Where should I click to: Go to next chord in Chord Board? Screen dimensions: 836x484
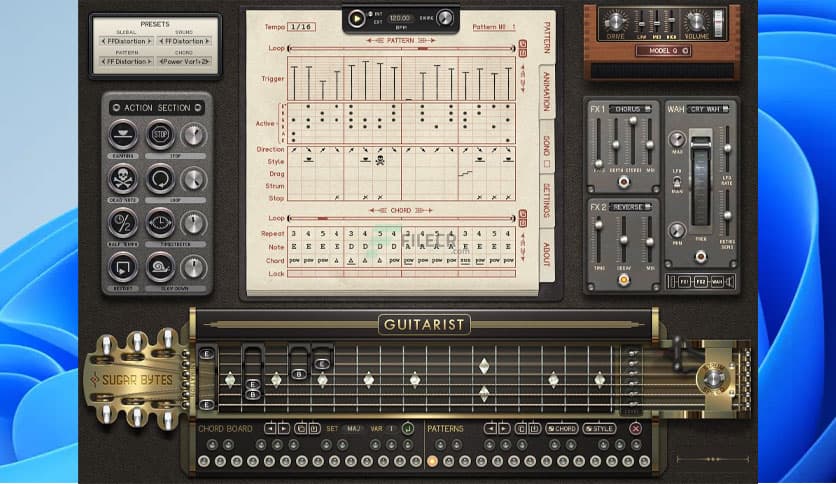point(283,429)
